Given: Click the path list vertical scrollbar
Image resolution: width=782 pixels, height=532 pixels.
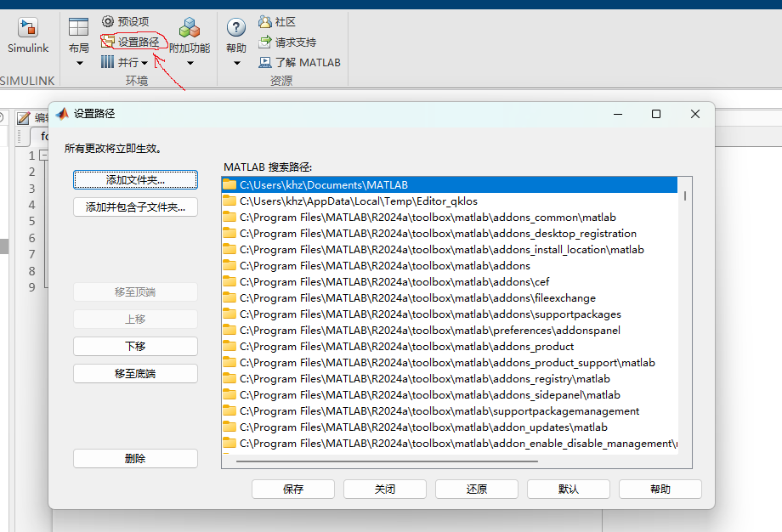Looking at the screenshot, I should tap(685, 196).
